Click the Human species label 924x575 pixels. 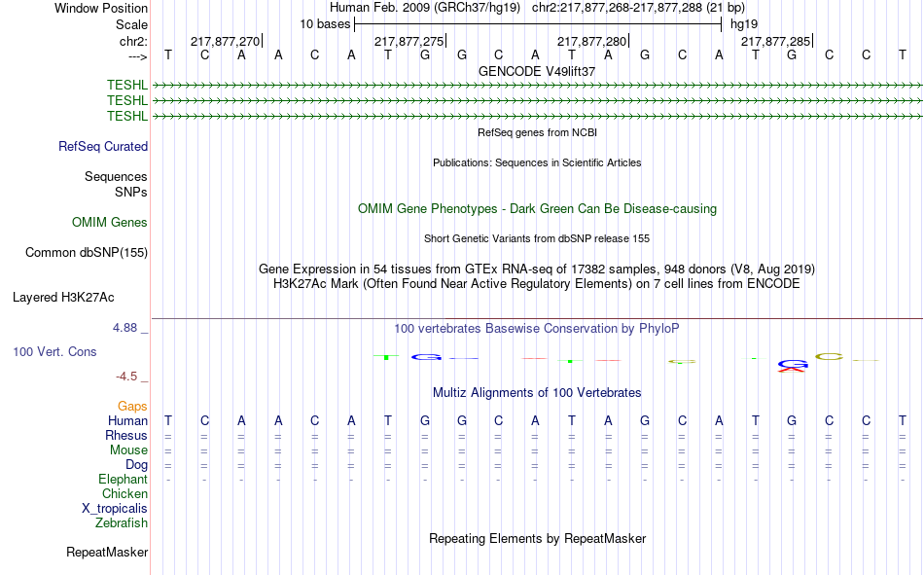[x=127, y=420]
